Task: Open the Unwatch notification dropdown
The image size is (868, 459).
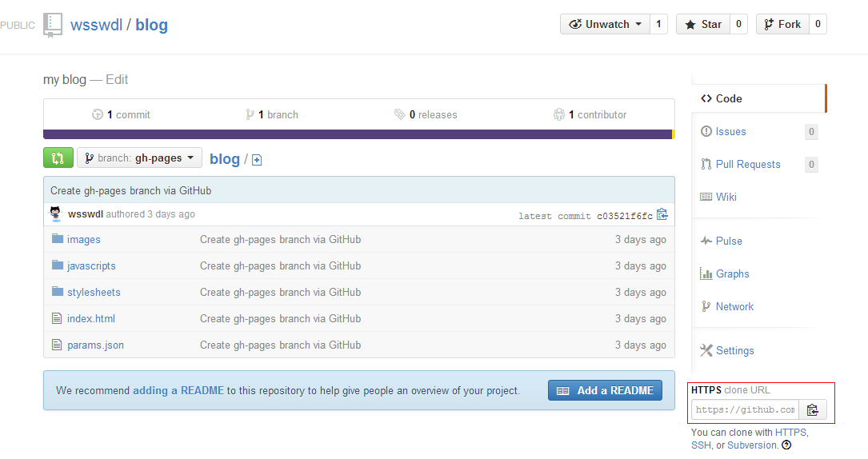Action: tap(604, 24)
